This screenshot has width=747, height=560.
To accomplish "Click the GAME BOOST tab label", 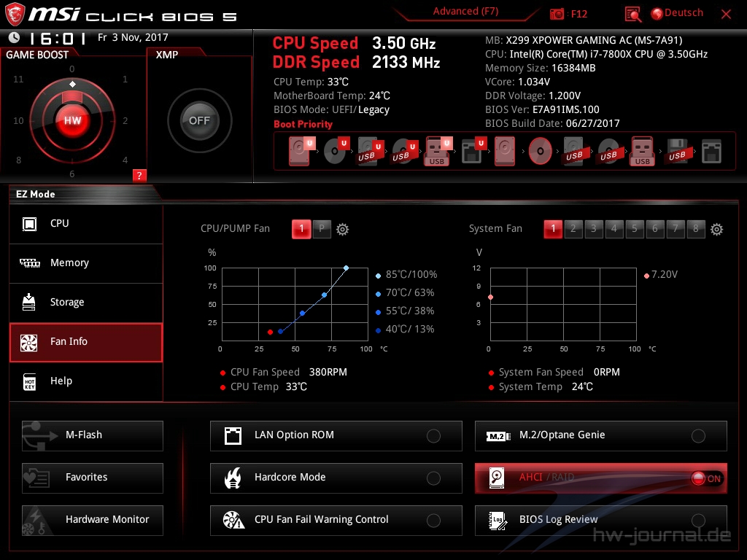I will click(37, 55).
